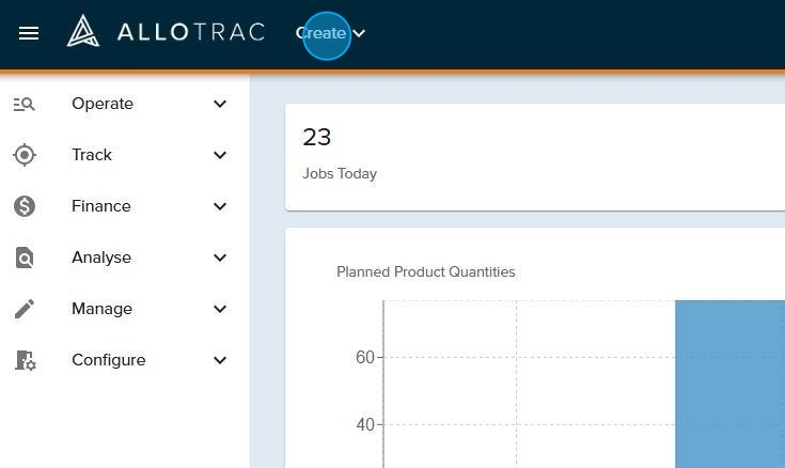
Task: Select the Finance menu item
Action: pyautogui.click(x=101, y=206)
